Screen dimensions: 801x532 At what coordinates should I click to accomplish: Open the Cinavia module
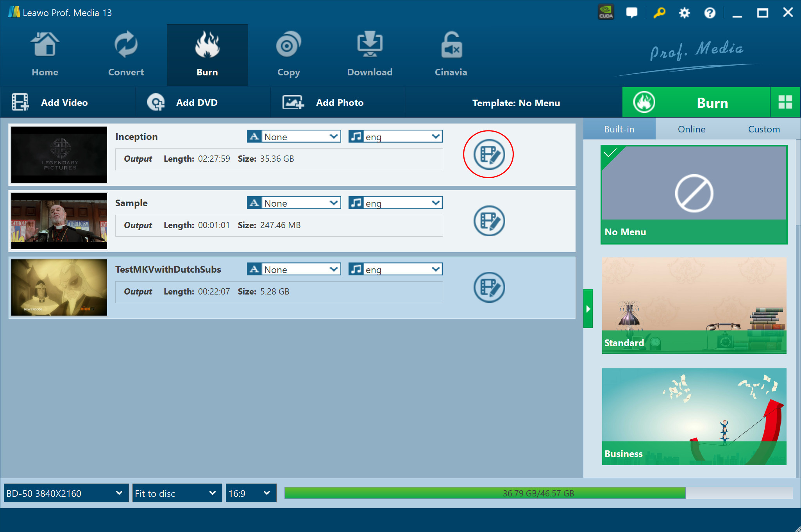coord(451,55)
